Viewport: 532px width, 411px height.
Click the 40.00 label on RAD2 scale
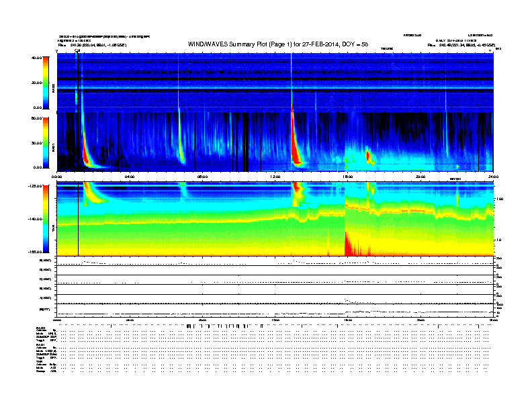click(x=37, y=58)
